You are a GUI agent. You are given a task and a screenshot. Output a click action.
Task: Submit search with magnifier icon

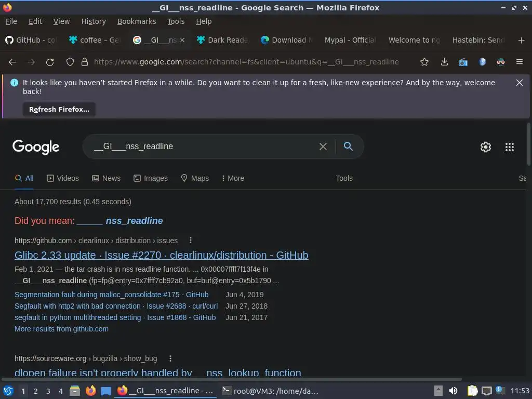[348, 146]
